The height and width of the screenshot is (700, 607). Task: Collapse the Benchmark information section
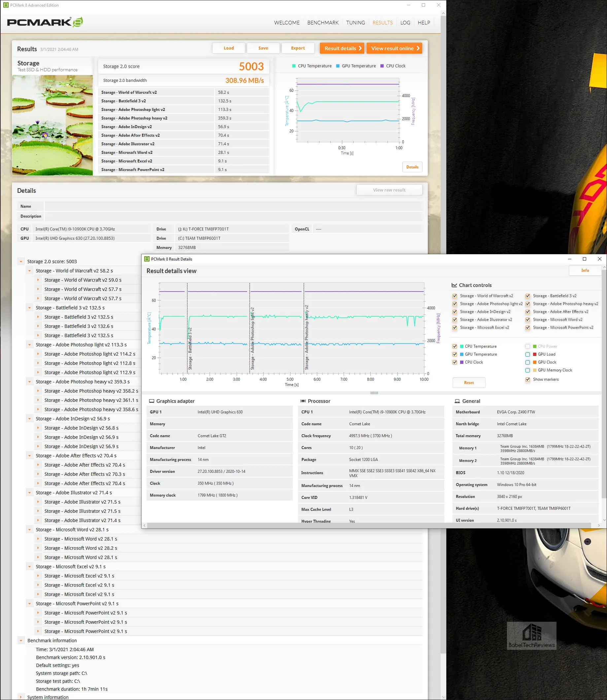click(x=21, y=641)
